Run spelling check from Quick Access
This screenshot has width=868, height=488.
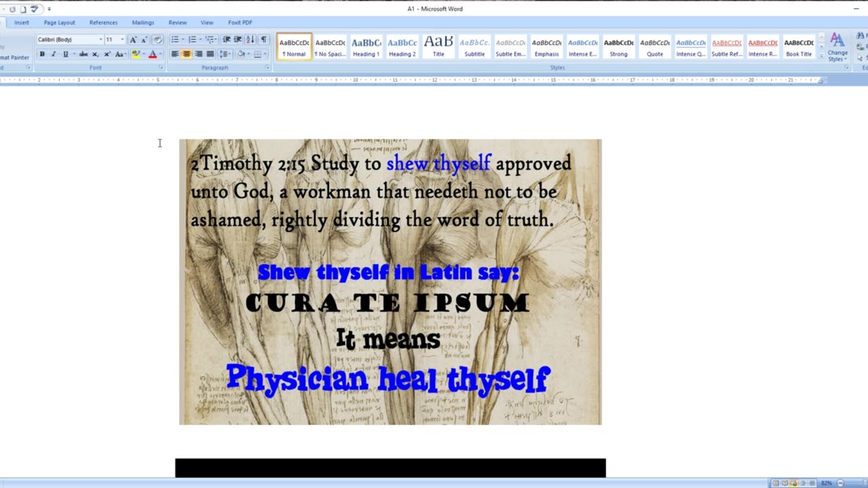tap(35, 9)
